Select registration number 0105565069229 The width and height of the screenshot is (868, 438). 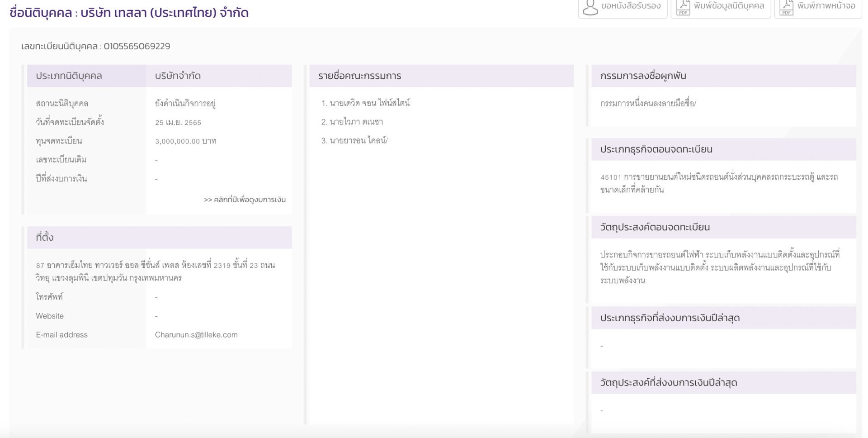coord(137,46)
